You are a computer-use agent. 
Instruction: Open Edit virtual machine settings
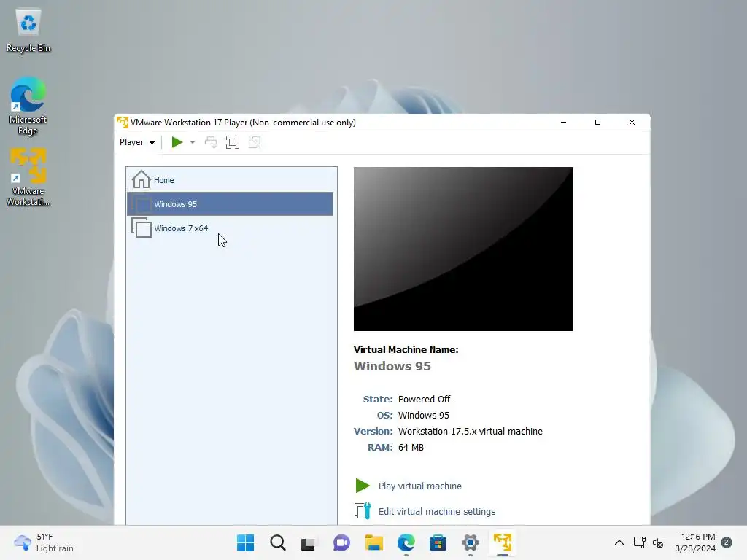pos(437,511)
